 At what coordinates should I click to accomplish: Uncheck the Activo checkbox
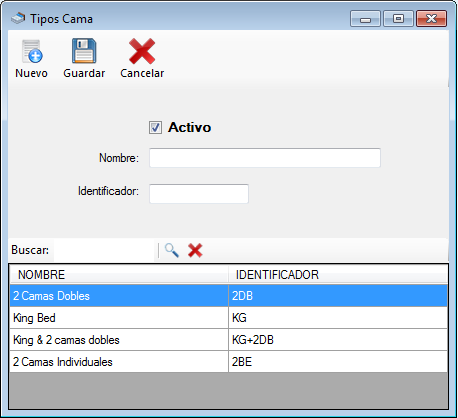click(155, 127)
